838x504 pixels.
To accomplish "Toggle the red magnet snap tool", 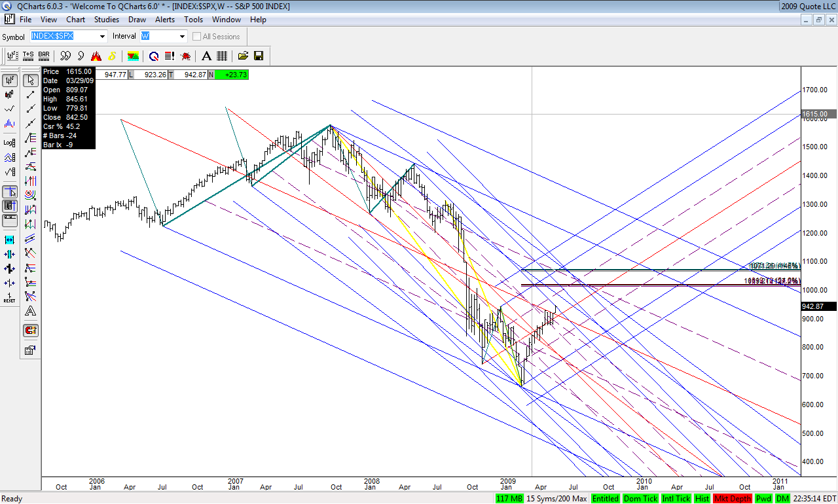I will click(x=30, y=331).
